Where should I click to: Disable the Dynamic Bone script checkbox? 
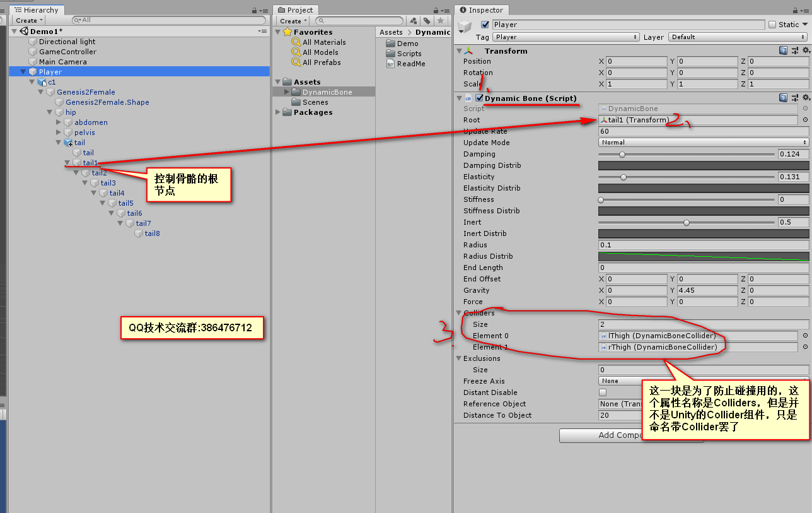(x=479, y=98)
